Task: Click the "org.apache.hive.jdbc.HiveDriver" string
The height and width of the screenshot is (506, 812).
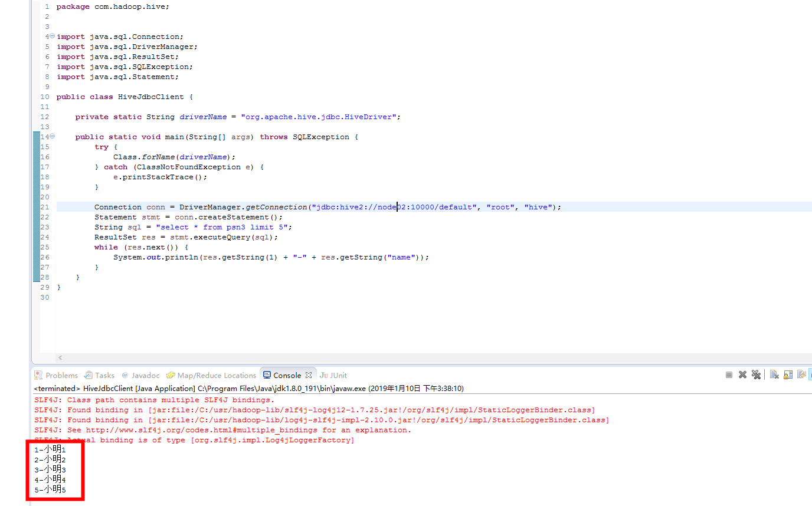Action: pyautogui.click(x=318, y=117)
